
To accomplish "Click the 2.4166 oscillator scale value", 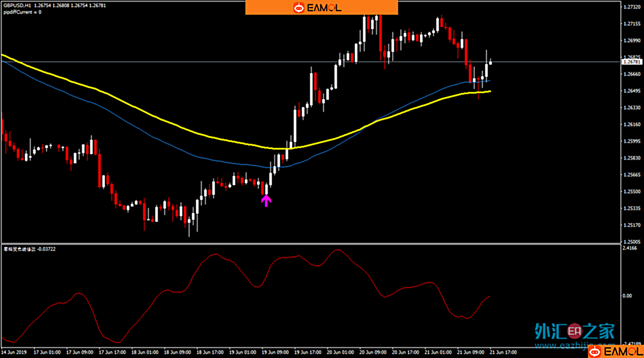I will (629, 248).
